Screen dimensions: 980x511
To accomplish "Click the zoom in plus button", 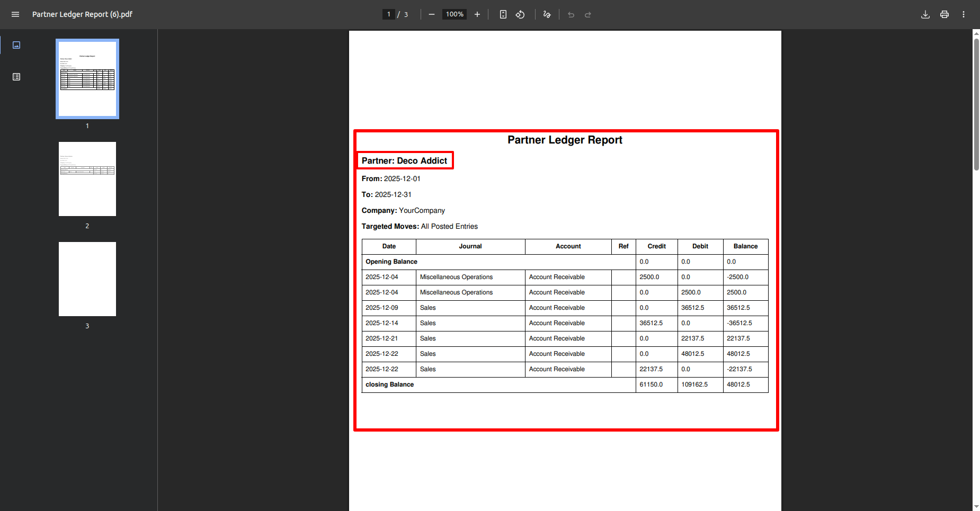I will pos(477,14).
